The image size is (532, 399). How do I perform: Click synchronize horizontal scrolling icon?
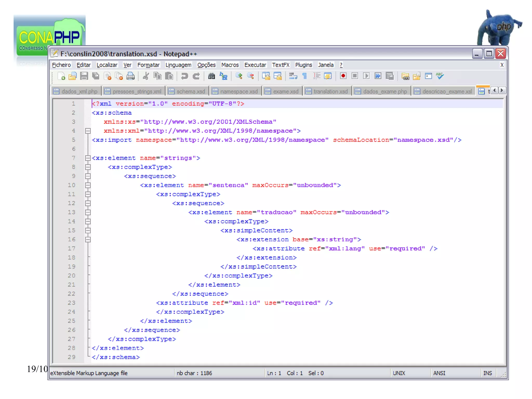click(x=277, y=76)
